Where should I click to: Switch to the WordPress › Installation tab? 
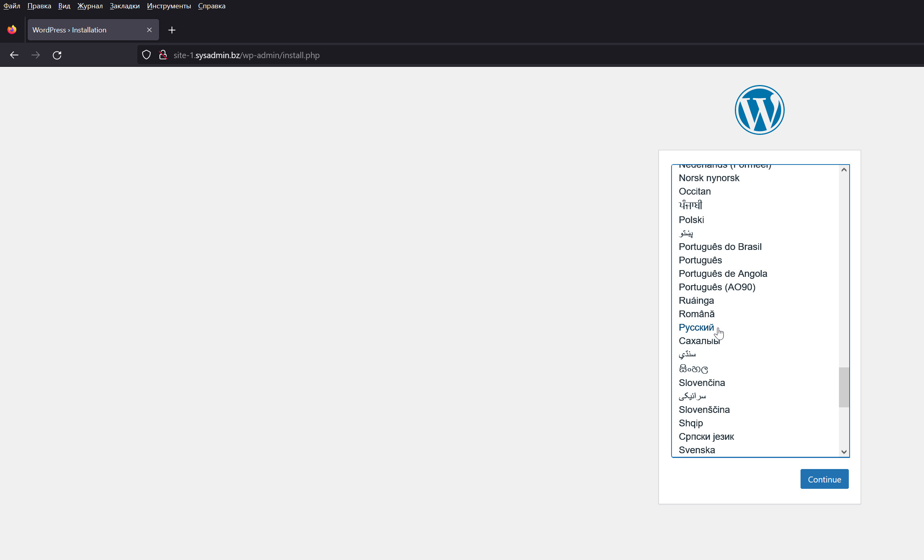tap(93, 30)
